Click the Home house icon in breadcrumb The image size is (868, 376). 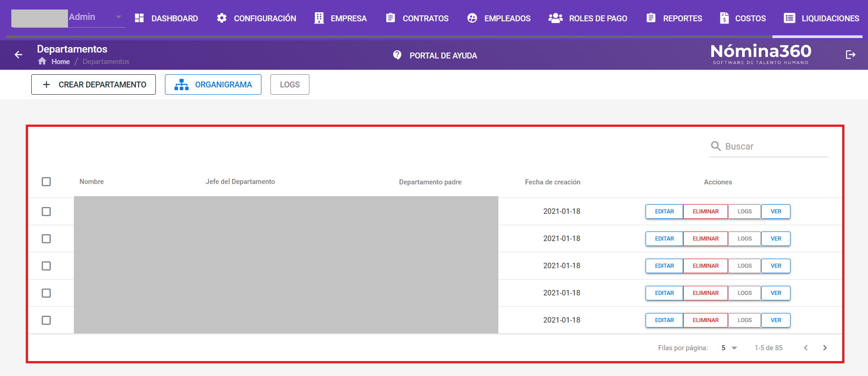(42, 61)
